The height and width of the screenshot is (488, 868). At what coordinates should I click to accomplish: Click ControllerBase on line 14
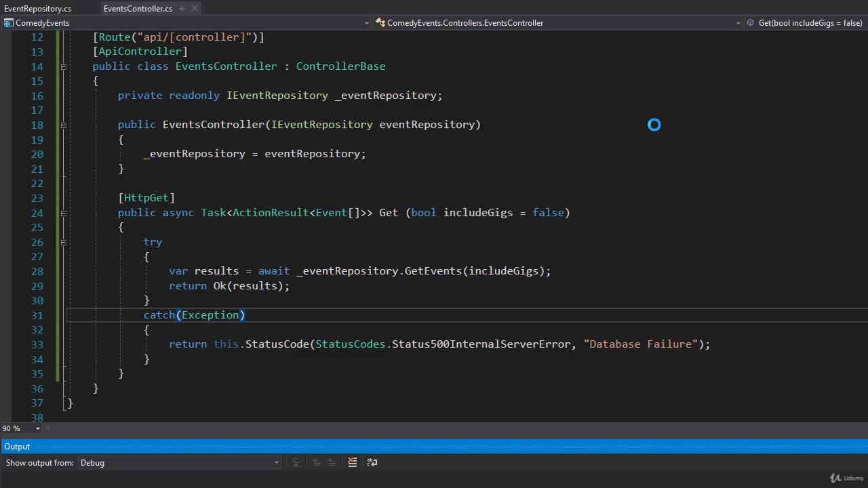coord(340,66)
